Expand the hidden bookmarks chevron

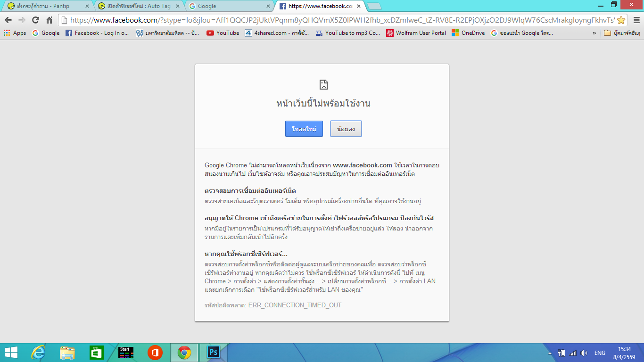pyautogui.click(x=594, y=33)
